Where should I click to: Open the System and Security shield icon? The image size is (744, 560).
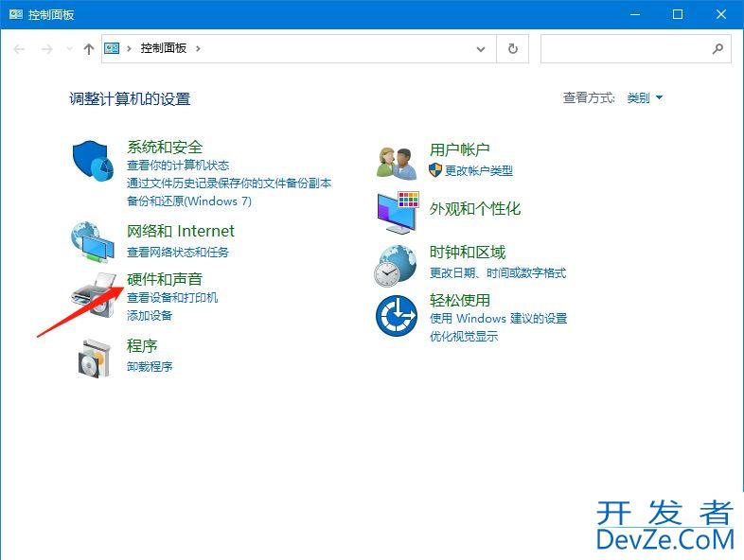pos(93,161)
